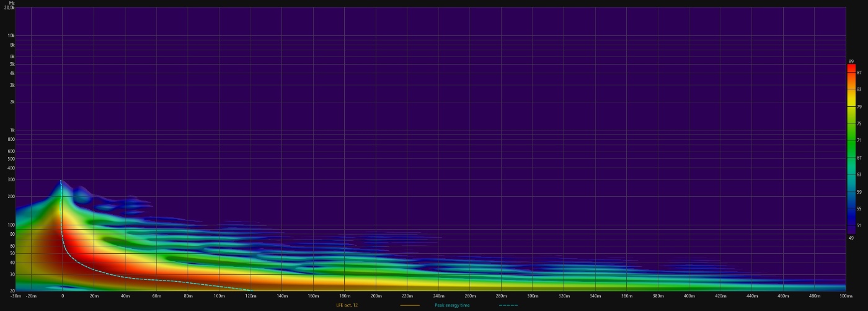Viewport: 868px width, 311px height.
Task: Click the 300m time axis label
Action: [x=532, y=296]
